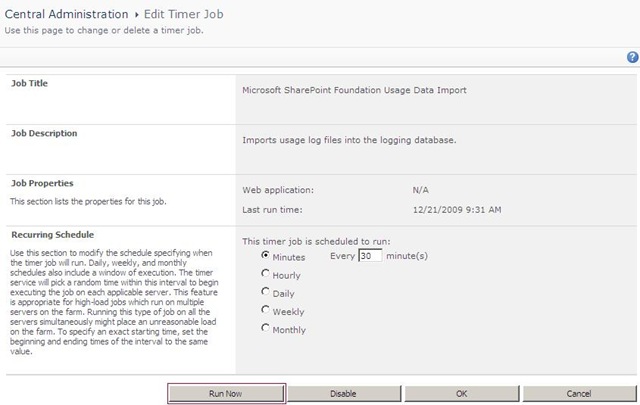Choose the Weekly schedule radio button
Viewport: 640px width, 405px height.
265,310
